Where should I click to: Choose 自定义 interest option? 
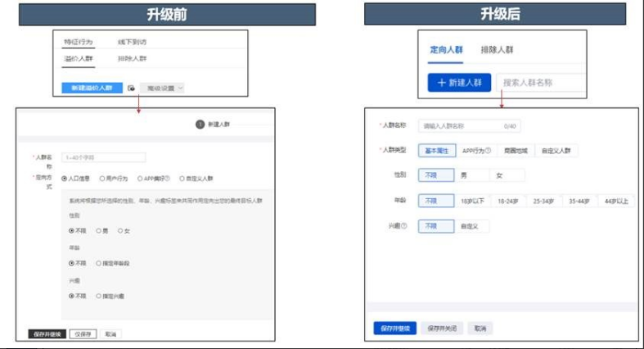pos(472,226)
